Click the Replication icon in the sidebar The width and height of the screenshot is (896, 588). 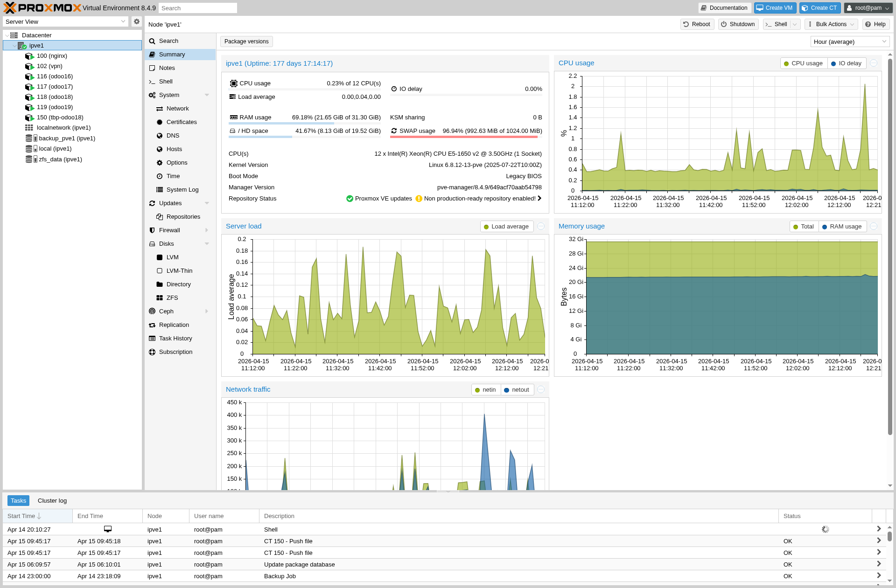click(x=152, y=325)
